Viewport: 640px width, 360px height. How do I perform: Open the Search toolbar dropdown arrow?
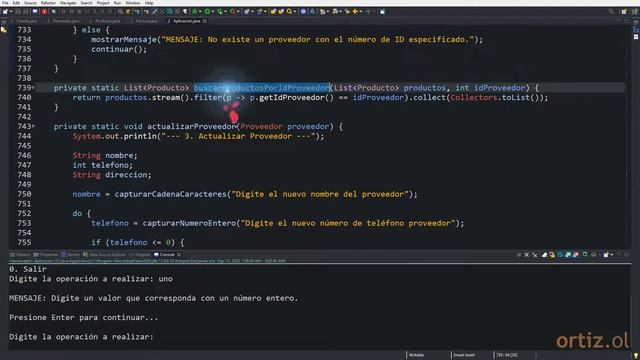pos(295,11)
